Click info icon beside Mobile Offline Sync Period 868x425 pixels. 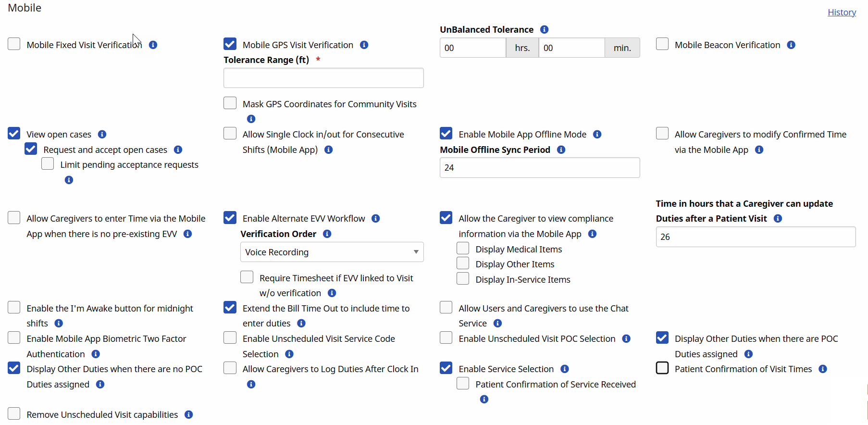click(561, 150)
